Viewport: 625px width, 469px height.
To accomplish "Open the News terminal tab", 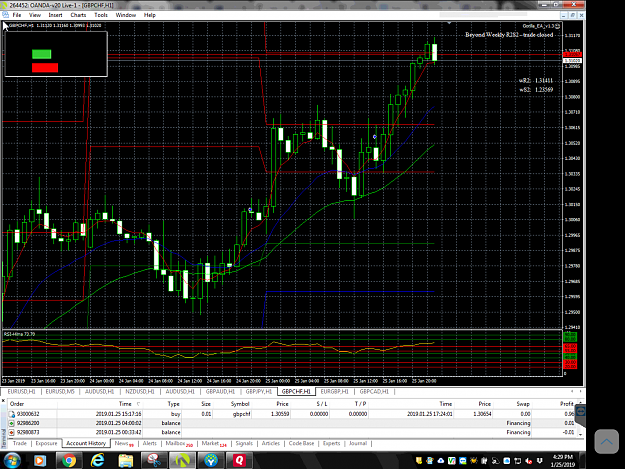I will 124,443.
